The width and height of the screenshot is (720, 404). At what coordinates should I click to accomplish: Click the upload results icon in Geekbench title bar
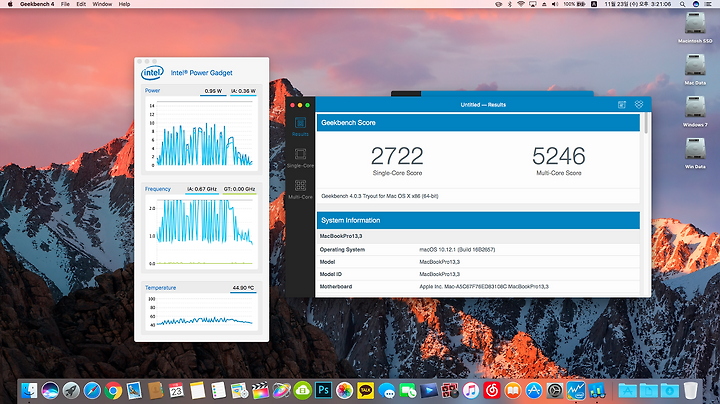click(x=622, y=105)
